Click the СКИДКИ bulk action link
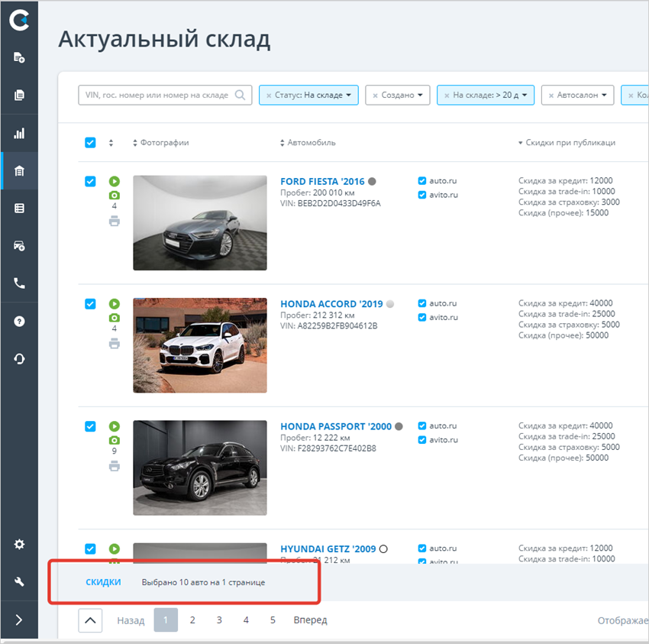This screenshot has width=649, height=644. pos(104,582)
